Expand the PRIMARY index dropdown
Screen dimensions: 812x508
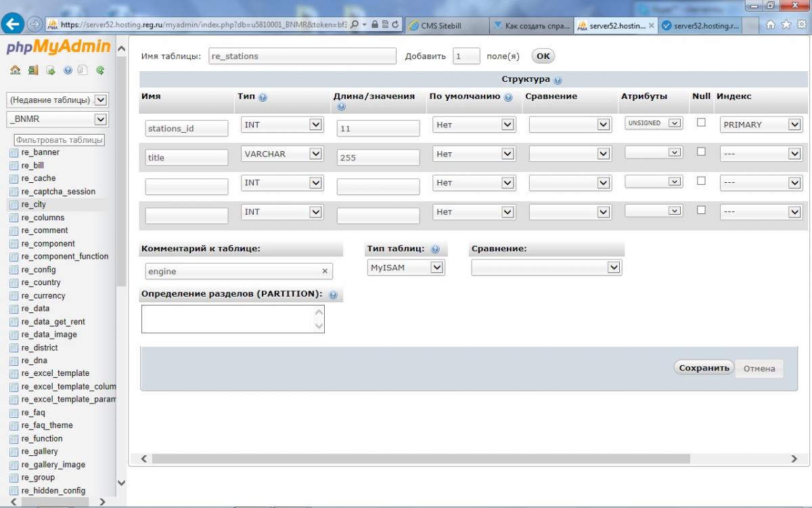[x=761, y=125]
